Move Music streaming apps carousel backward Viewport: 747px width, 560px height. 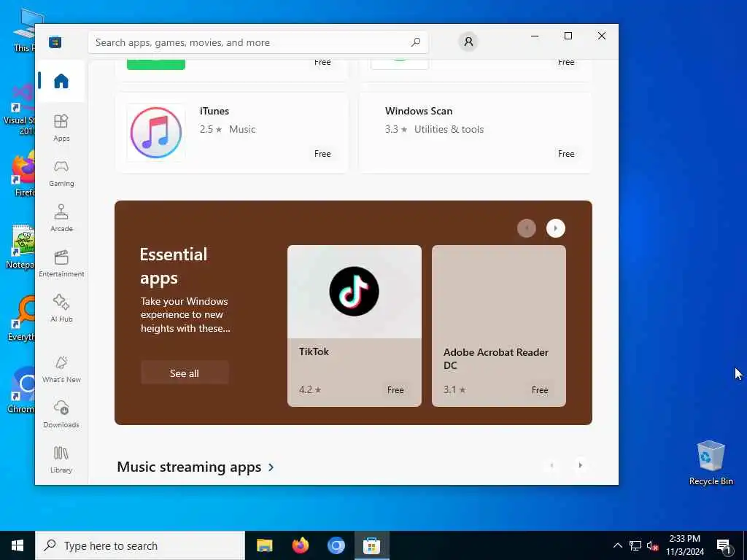click(551, 465)
